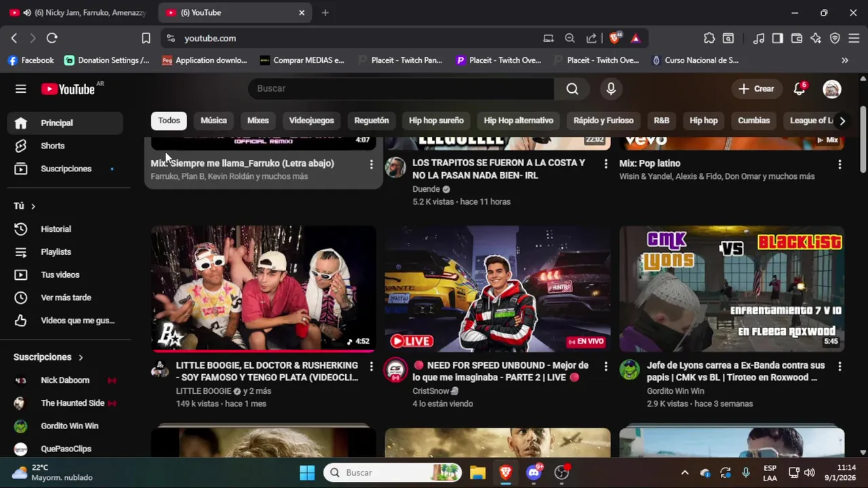Open options for Mix Pop latino

tap(840, 164)
